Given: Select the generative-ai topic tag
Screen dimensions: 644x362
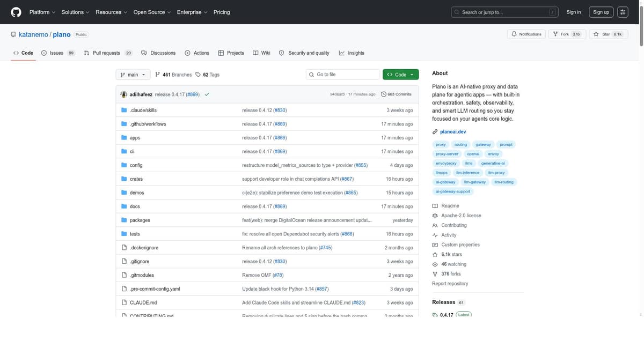Looking at the screenshot, I should (493, 163).
